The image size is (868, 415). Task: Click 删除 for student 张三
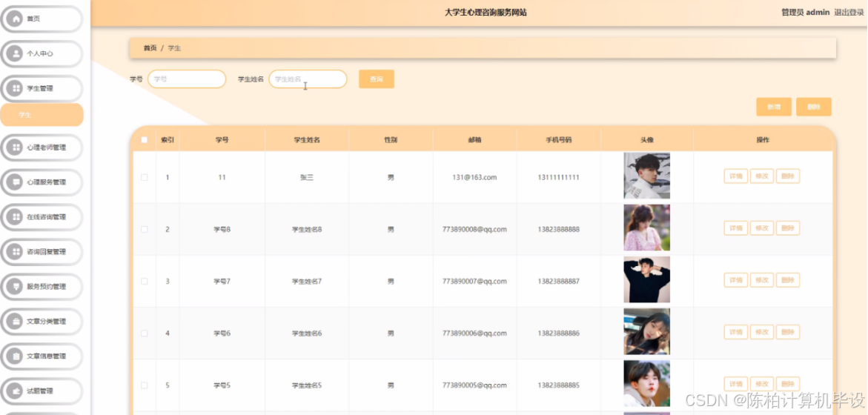(788, 176)
